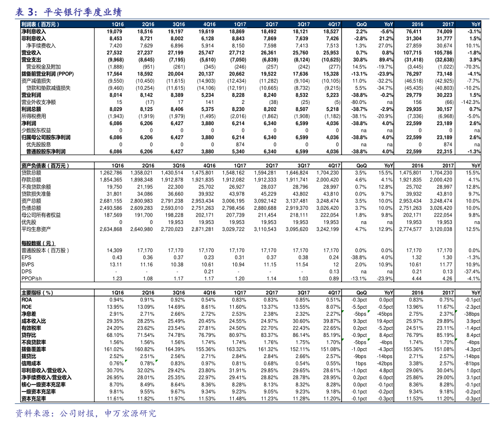Viewport: 504px width, 425px height.
Task: Click the 2.27% cell
Action: pyautogui.click(x=326, y=314)
